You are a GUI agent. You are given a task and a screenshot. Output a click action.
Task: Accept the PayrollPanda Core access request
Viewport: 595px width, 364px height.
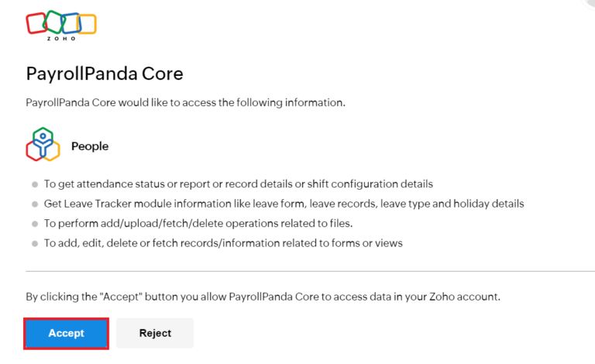point(67,333)
